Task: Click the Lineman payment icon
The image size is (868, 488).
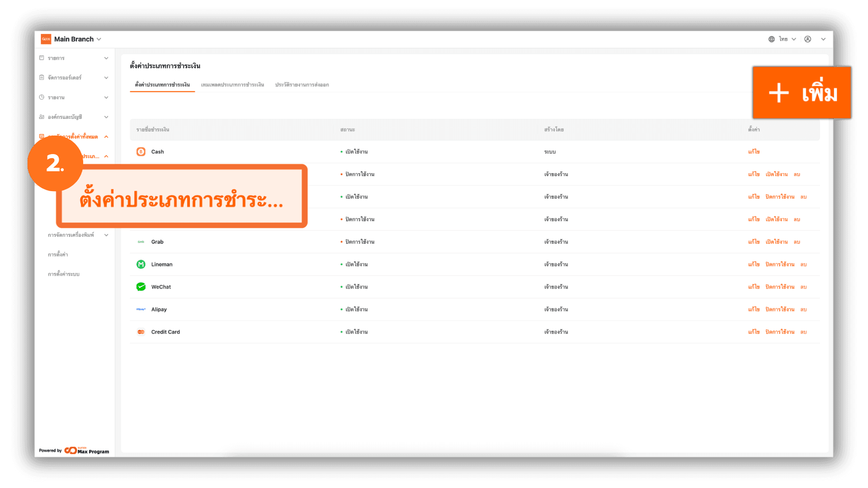Action: 141,264
